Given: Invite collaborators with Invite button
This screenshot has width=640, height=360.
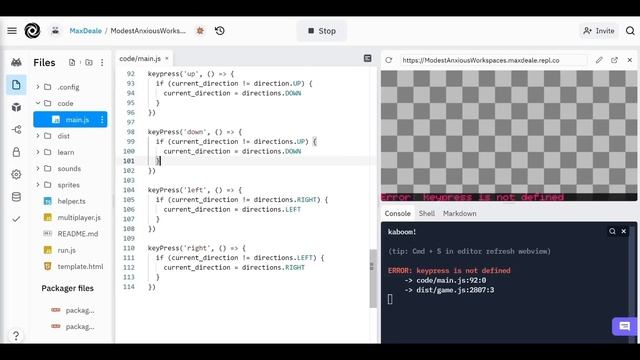Looking at the screenshot, I should (x=599, y=31).
